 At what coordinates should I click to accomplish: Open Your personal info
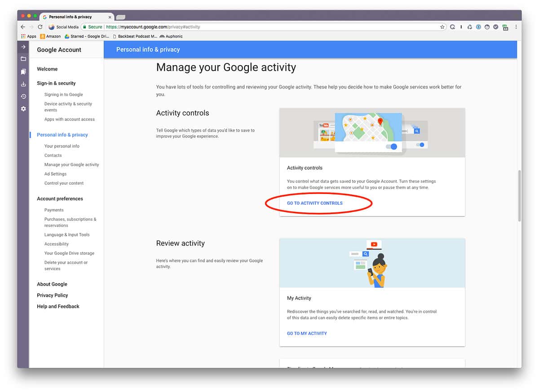[x=62, y=146]
